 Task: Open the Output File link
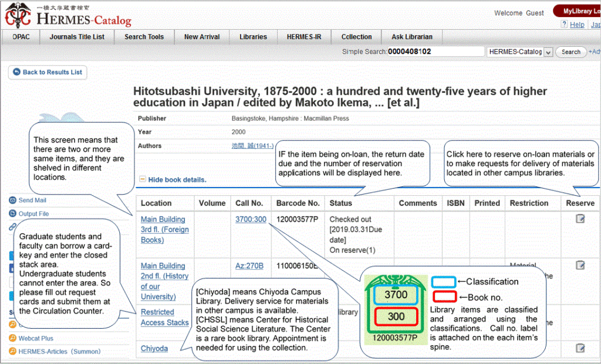pyautogui.click(x=33, y=213)
